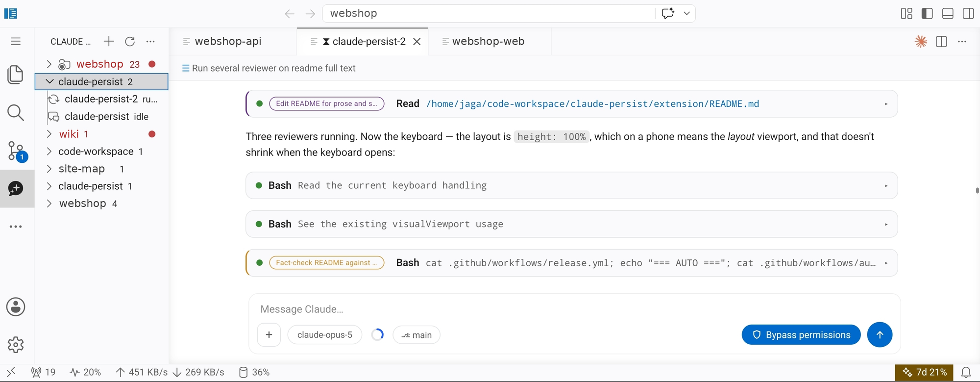Screen dimensions: 980x382
Task: Click the claude-opus-5 model button
Action: tap(324, 335)
